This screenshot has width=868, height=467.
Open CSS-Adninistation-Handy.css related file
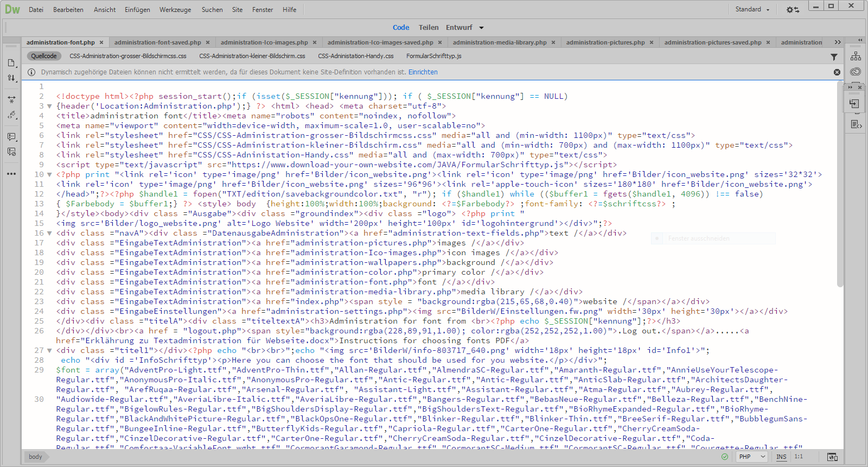click(x=356, y=56)
